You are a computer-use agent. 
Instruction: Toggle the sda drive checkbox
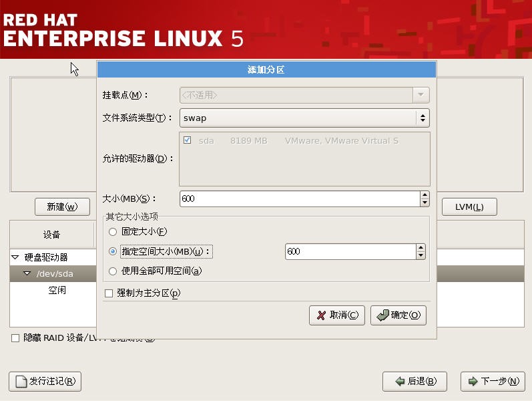[x=187, y=140]
